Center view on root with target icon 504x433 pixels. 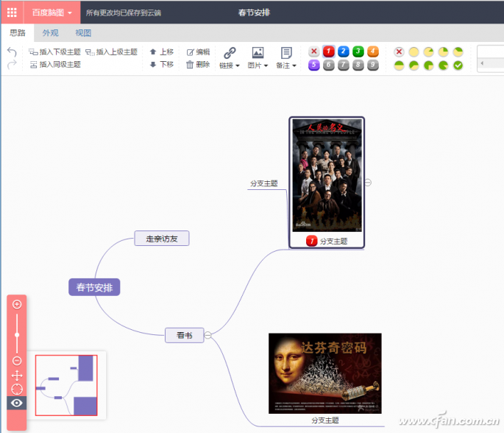tap(17, 390)
